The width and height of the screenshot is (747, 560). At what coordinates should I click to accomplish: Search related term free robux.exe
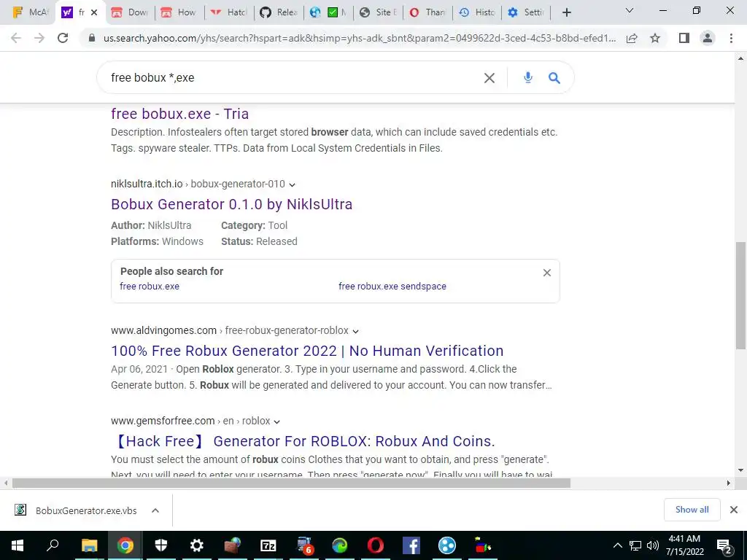(150, 286)
